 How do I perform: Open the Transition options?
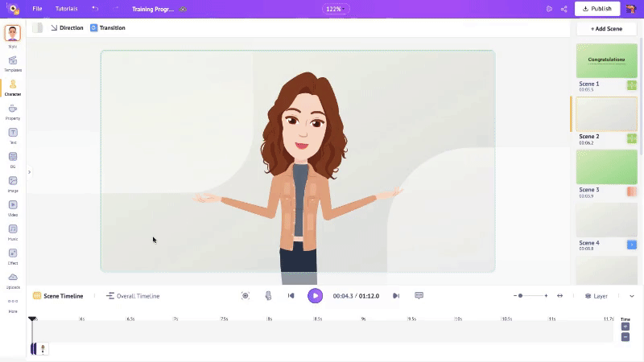point(108,28)
